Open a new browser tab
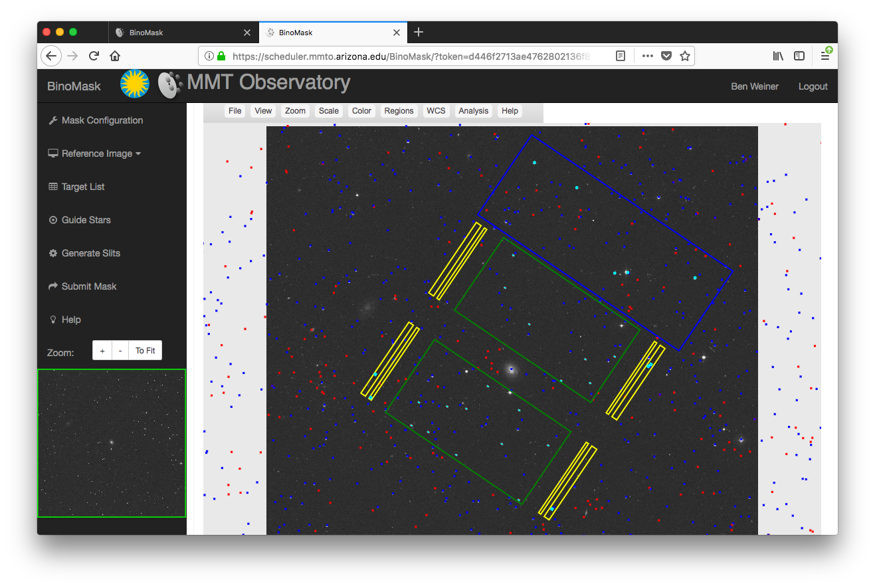Viewport: 875px width, 588px height. coord(418,32)
